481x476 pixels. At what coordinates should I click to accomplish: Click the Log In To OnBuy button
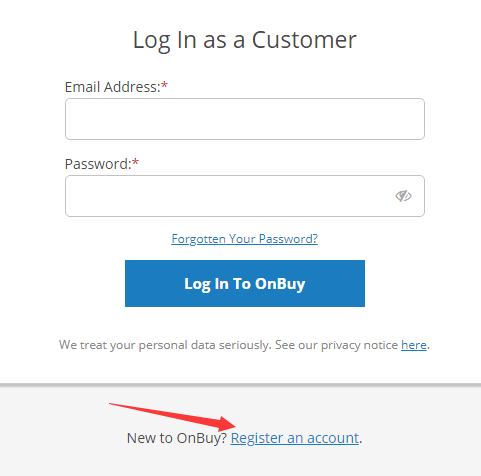point(245,283)
